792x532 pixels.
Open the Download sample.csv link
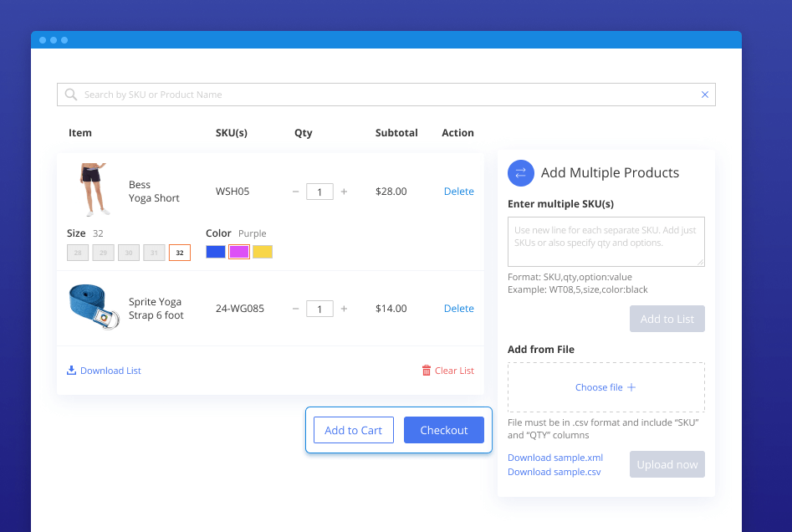554,472
